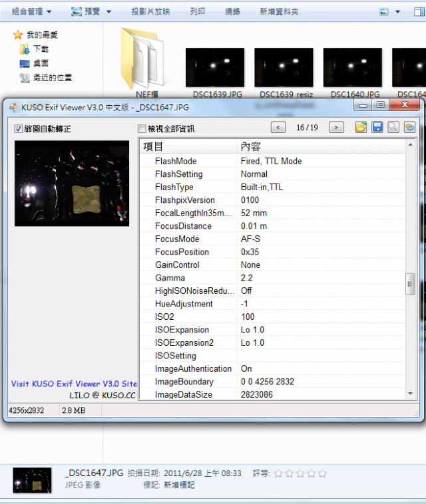
Task: Select the FocalLengthIn35m... row
Action: (x=272, y=213)
